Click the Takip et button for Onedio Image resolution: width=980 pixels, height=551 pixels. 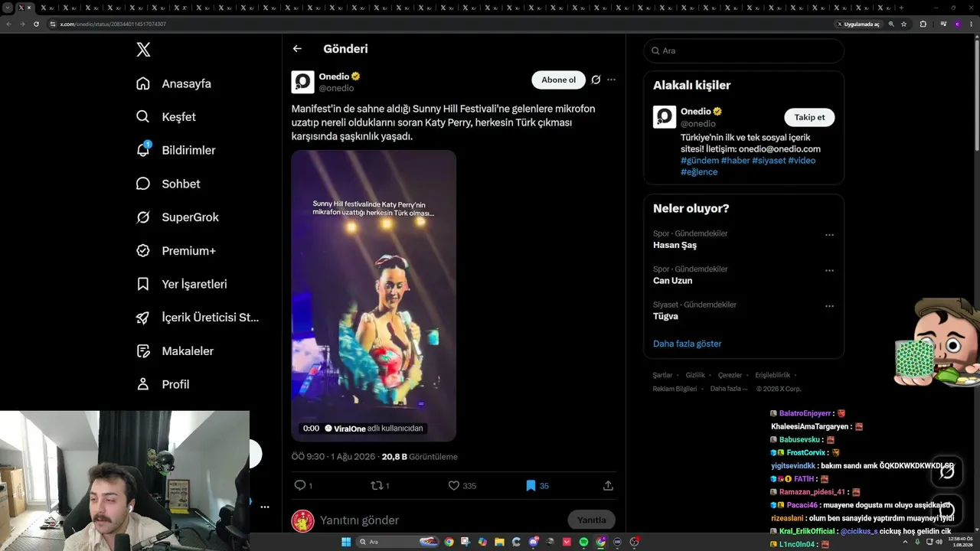pos(809,117)
